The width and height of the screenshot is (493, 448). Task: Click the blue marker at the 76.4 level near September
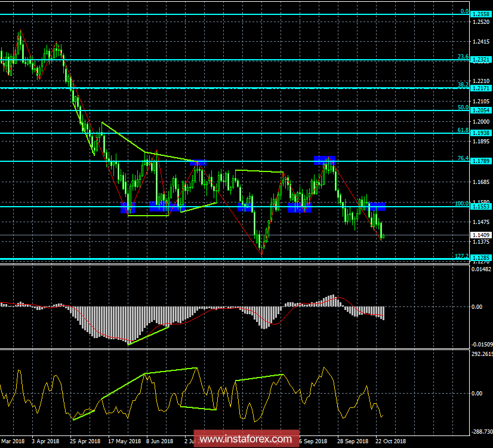point(325,159)
